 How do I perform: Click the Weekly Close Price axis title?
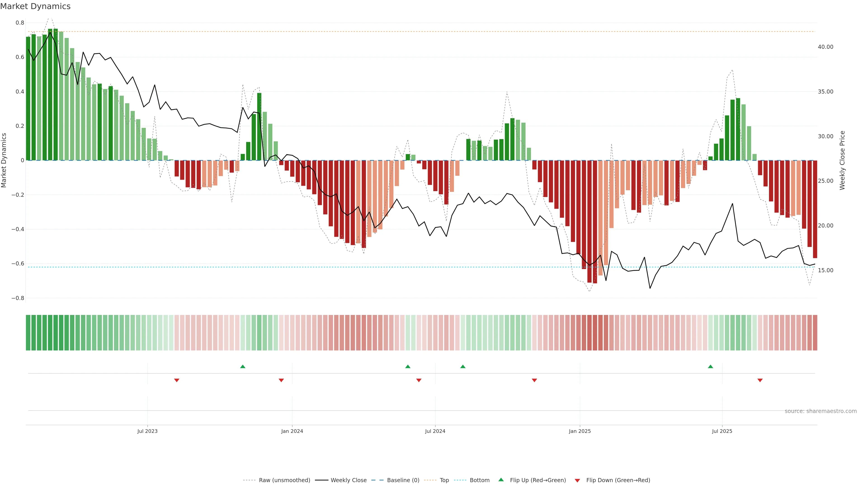pyautogui.click(x=842, y=160)
